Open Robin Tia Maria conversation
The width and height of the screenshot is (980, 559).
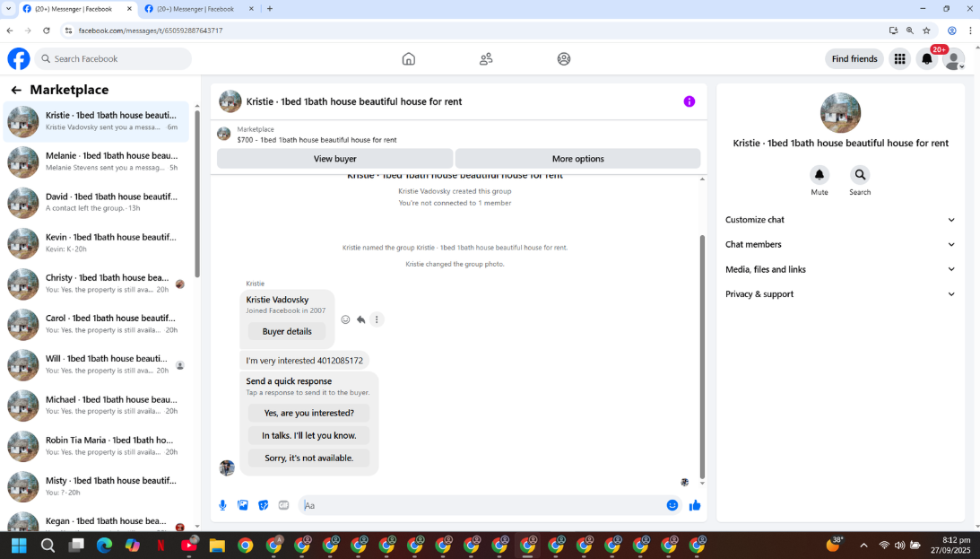pos(96,447)
